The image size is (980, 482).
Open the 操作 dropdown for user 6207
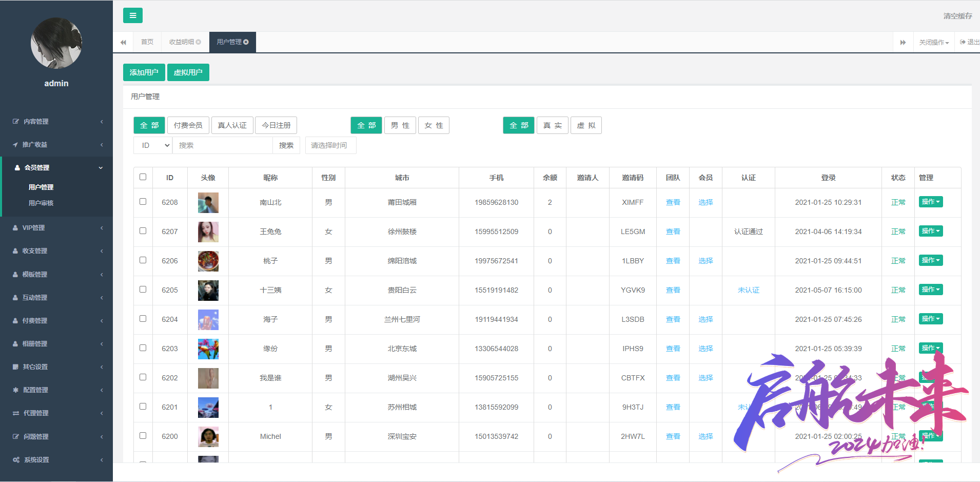coord(931,231)
